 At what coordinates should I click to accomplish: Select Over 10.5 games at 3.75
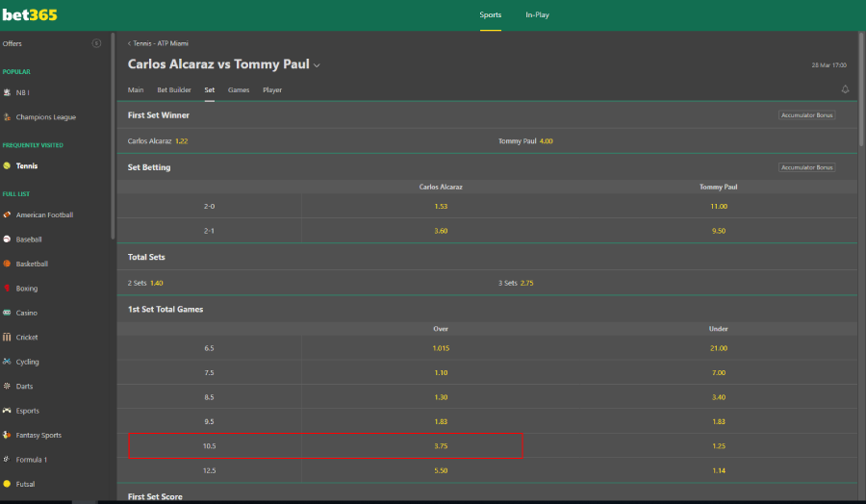[x=441, y=446]
